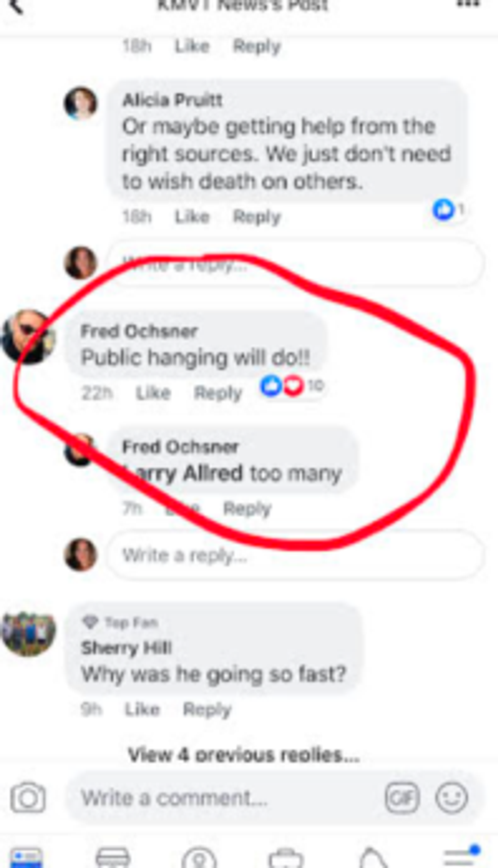Open the emoji smiley picker
Screen dimensions: 498x868
tap(451, 797)
